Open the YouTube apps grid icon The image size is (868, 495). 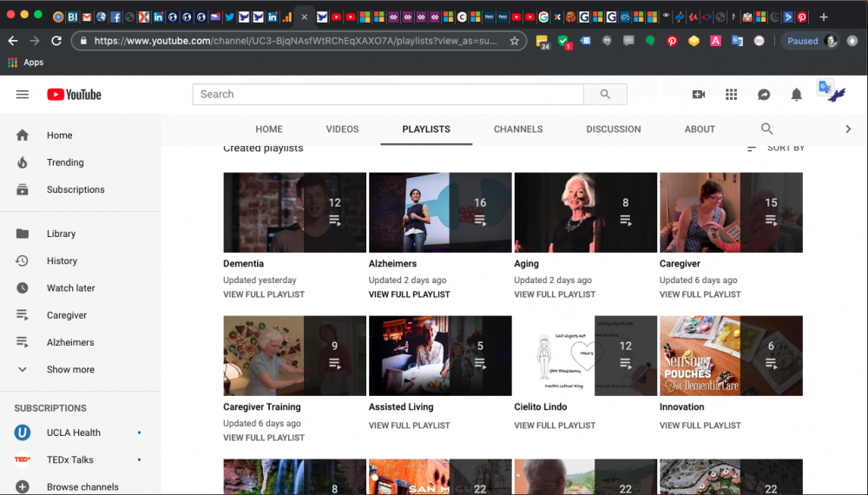[731, 95]
